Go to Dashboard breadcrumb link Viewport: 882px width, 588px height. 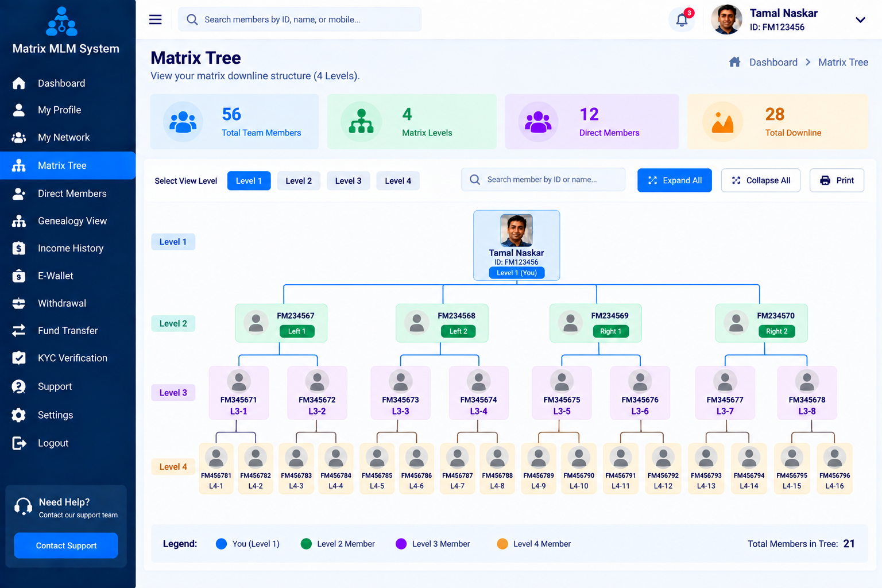click(773, 62)
